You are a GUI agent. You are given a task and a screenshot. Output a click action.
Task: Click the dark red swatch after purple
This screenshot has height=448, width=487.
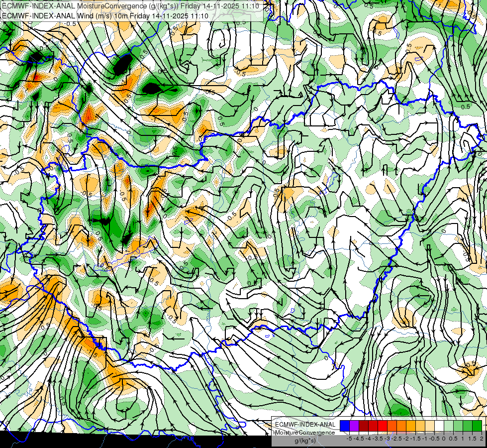364,426
